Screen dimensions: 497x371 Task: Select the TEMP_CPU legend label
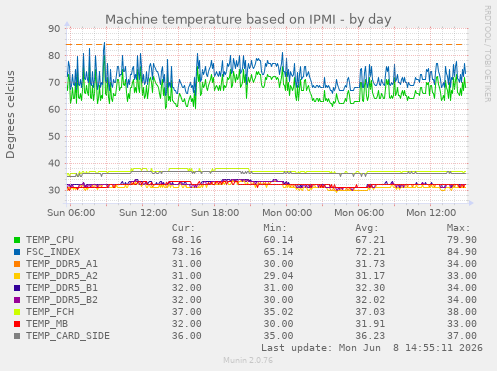[x=50, y=240]
